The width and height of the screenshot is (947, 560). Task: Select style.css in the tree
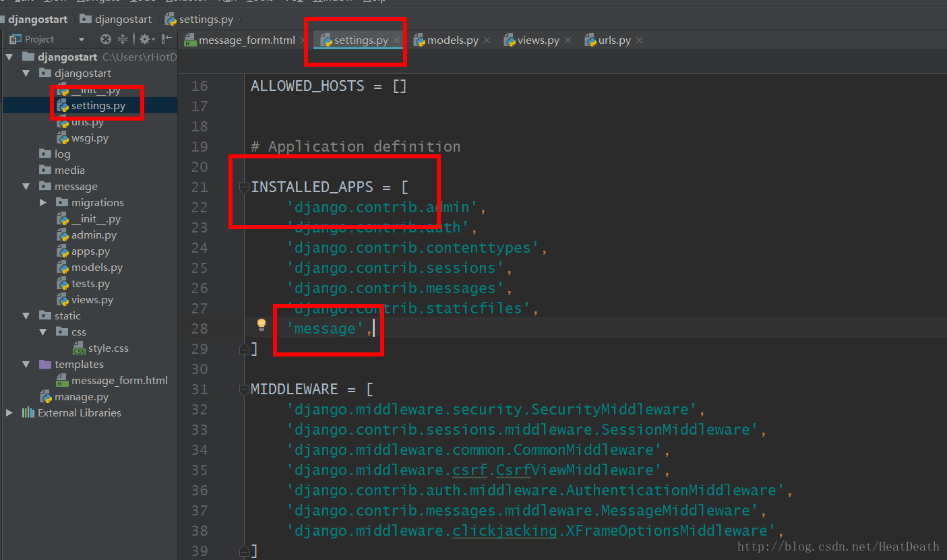(101, 348)
